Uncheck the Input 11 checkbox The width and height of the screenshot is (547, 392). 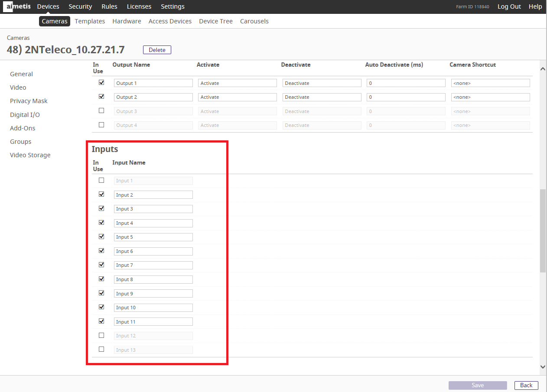[101, 321]
